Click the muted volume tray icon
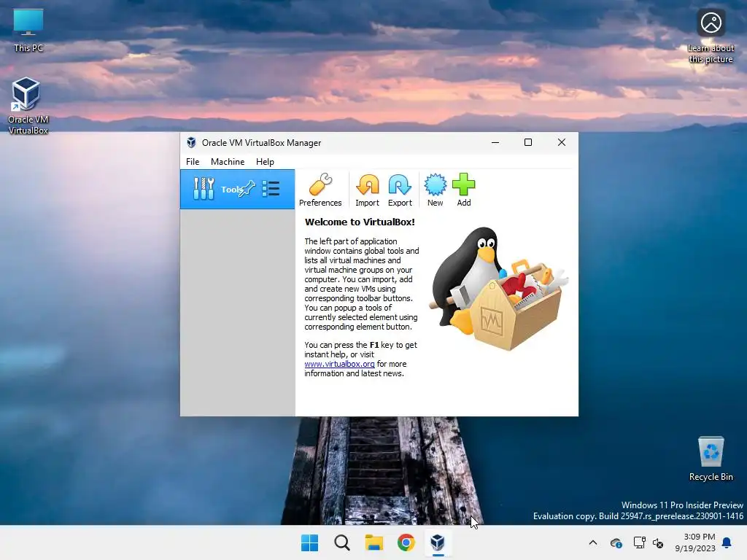This screenshot has height=560, width=747. [658, 542]
